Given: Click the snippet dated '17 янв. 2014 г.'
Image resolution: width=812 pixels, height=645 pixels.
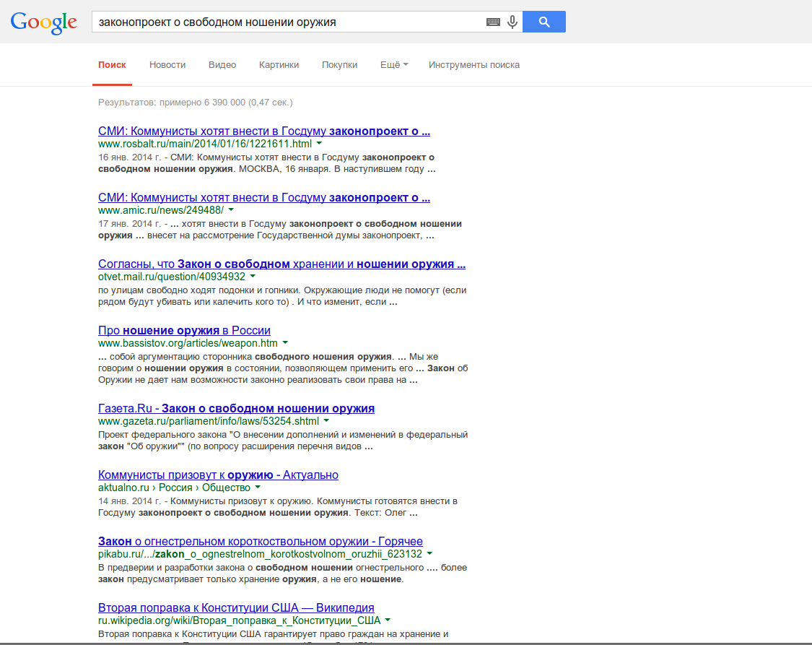Looking at the screenshot, I should (280, 230).
